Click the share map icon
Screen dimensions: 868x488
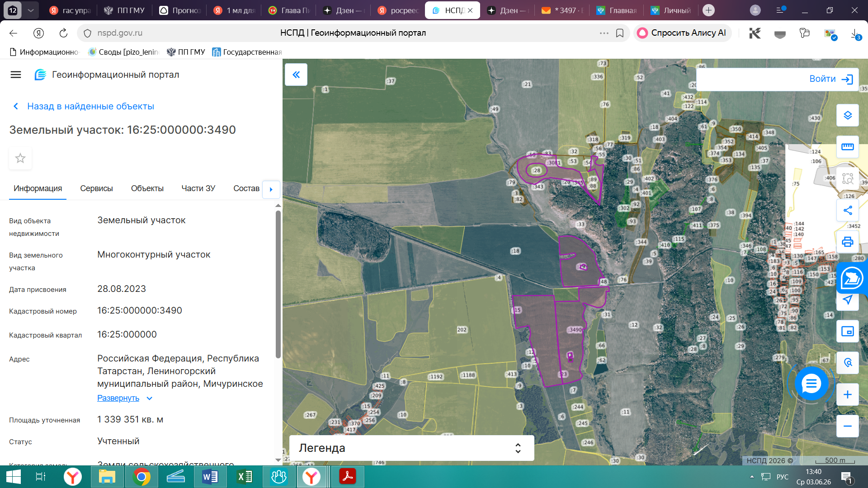847,210
